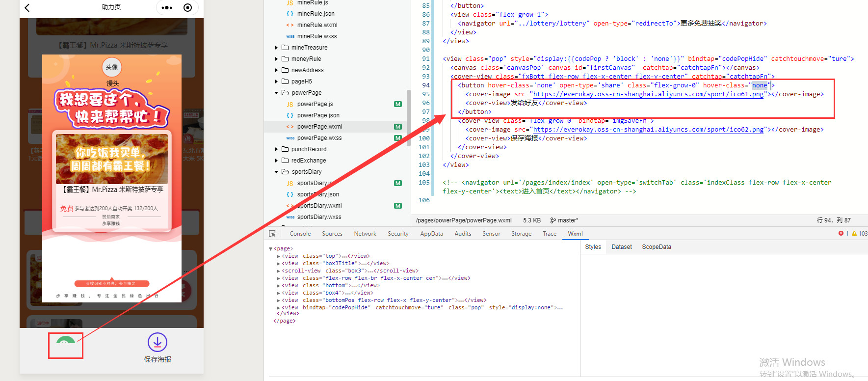This screenshot has height=381, width=868.
Task: Open mineRule.wxml in the file tree
Action: click(317, 25)
